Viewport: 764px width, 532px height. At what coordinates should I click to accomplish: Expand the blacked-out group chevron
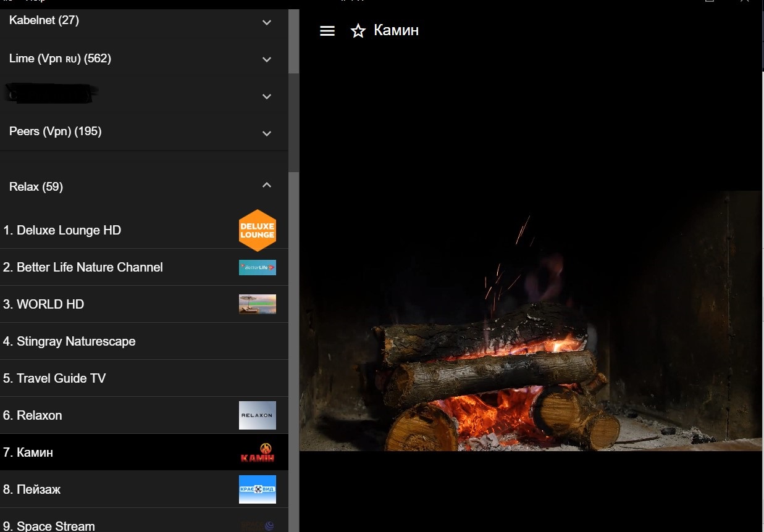click(x=267, y=96)
